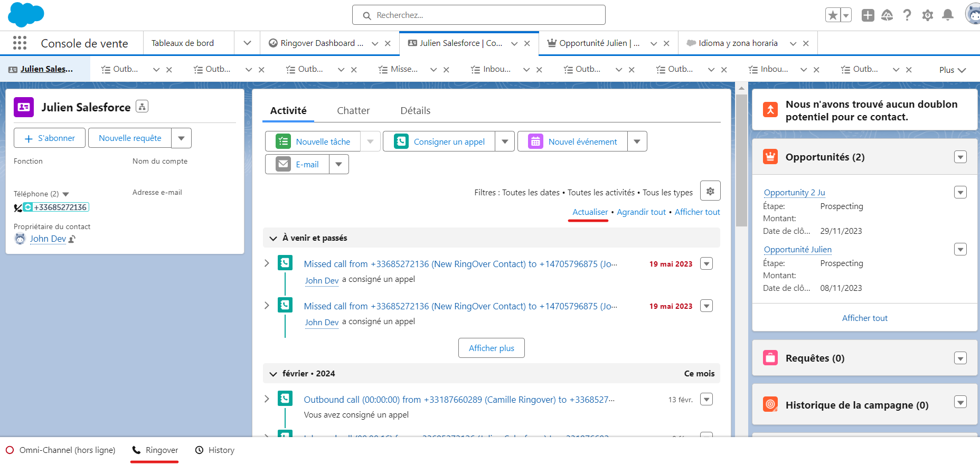Call number +33685272136 via Ringover
The height and width of the screenshot is (464, 980).
tap(56, 207)
